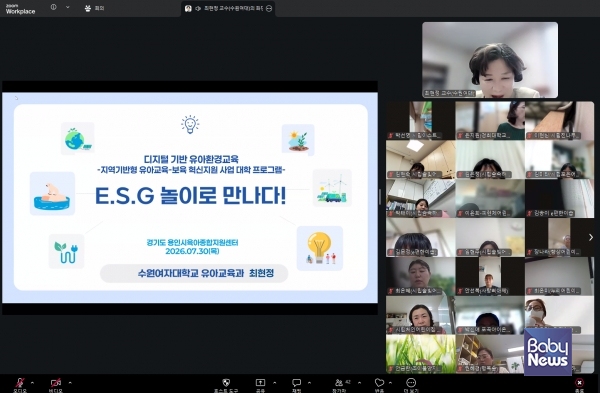Screen dimensions: 600x393
Task: Select tile of participant wearing white mask
Action: tap(559, 315)
